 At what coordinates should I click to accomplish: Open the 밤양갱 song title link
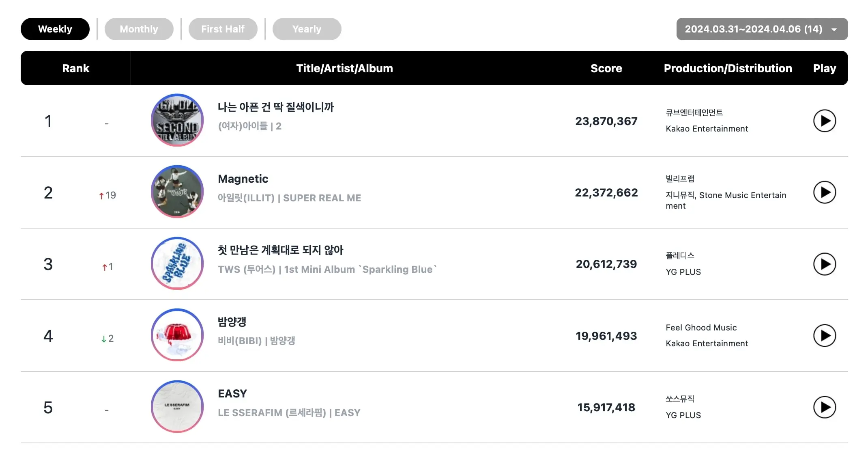232,322
